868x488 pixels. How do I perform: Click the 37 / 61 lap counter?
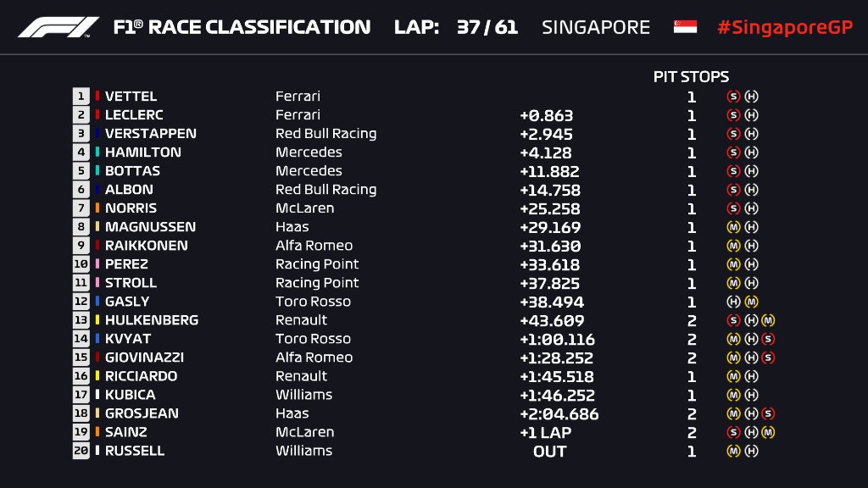(x=487, y=27)
